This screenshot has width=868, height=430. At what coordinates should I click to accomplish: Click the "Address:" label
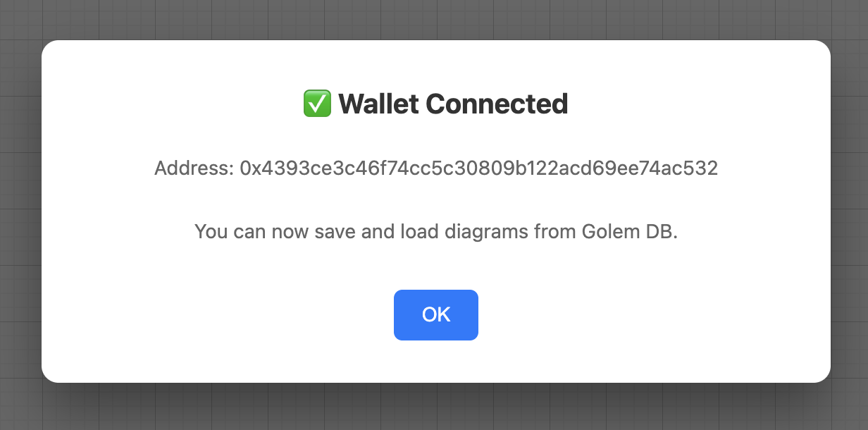pos(194,168)
